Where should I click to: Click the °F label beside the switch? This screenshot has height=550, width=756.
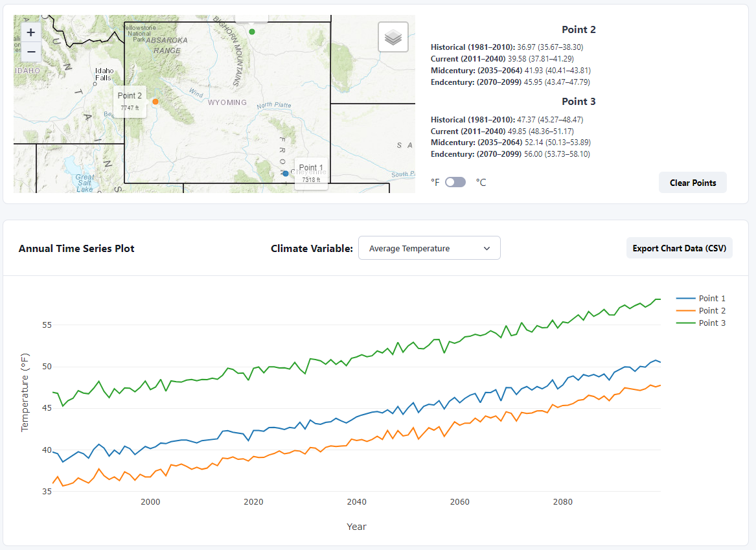435,183
